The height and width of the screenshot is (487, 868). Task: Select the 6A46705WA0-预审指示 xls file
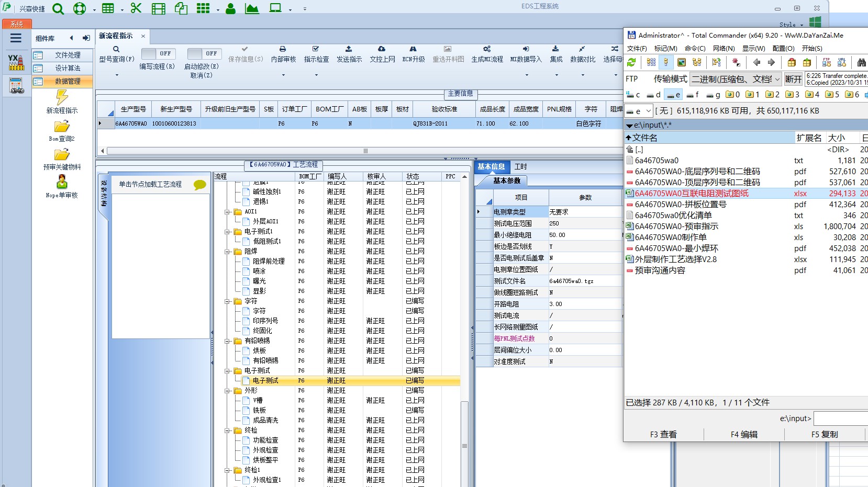point(676,226)
